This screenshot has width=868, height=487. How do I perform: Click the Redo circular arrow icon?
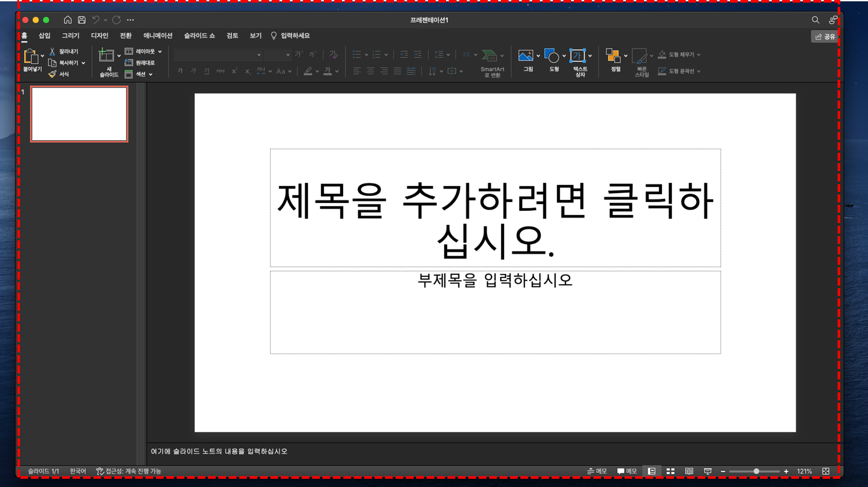pos(116,20)
